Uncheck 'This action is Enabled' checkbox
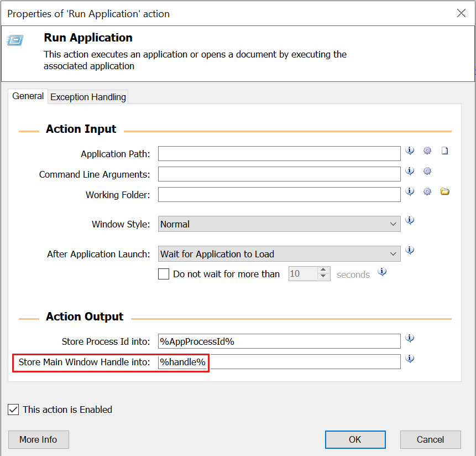Viewport: 476px width, 456px height. tap(13, 410)
